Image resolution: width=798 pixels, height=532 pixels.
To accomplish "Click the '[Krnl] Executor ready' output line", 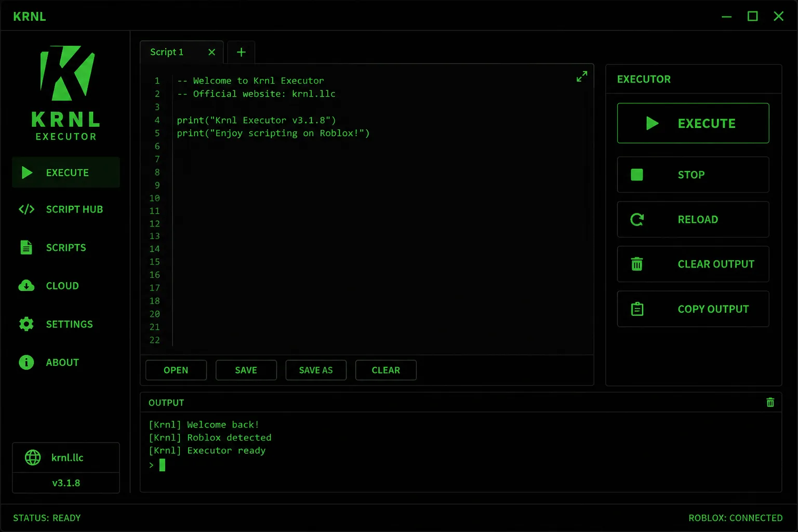I will [x=207, y=450].
